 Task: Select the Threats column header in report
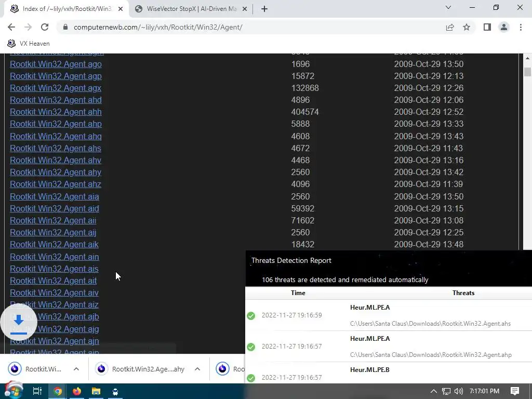click(x=463, y=293)
